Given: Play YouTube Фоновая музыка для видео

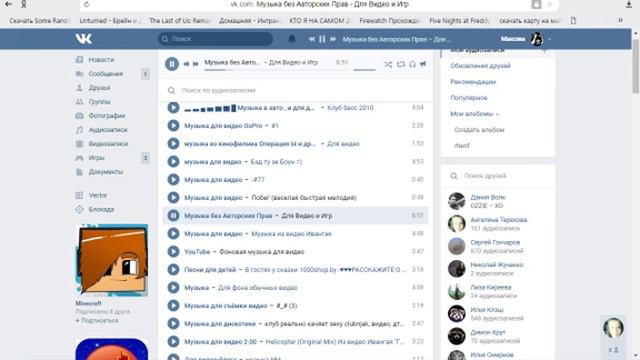Looking at the screenshot, I should 173,251.
